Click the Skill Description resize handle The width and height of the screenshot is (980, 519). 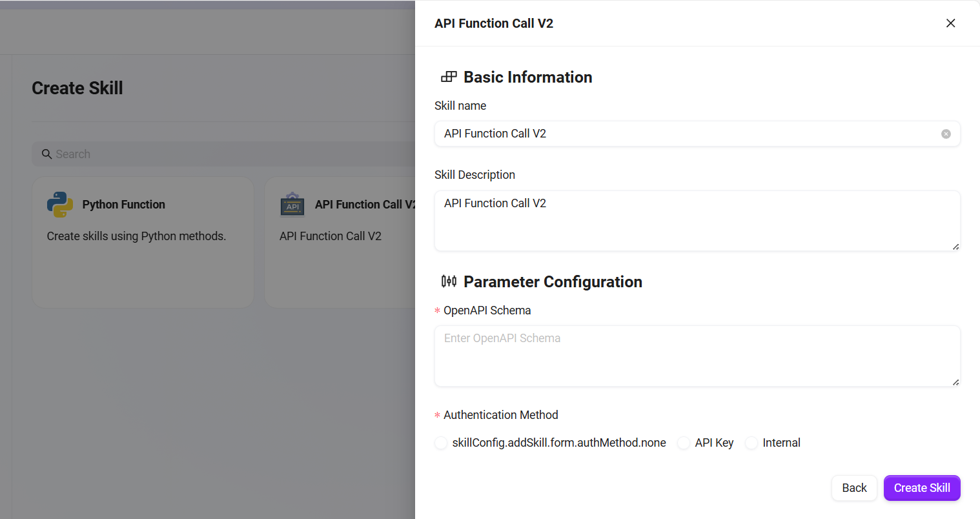(x=955, y=247)
